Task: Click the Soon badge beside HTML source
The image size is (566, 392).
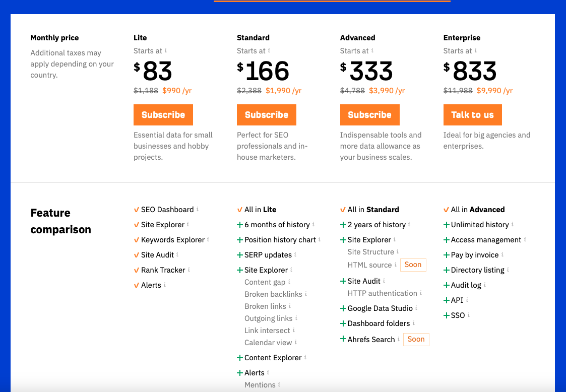Action: (x=413, y=265)
